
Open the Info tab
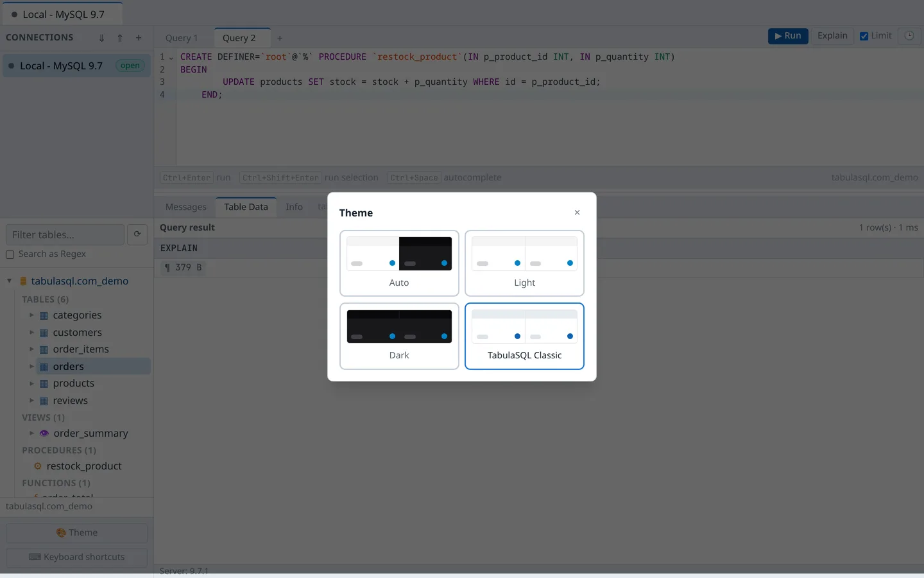(x=294, y=207)
